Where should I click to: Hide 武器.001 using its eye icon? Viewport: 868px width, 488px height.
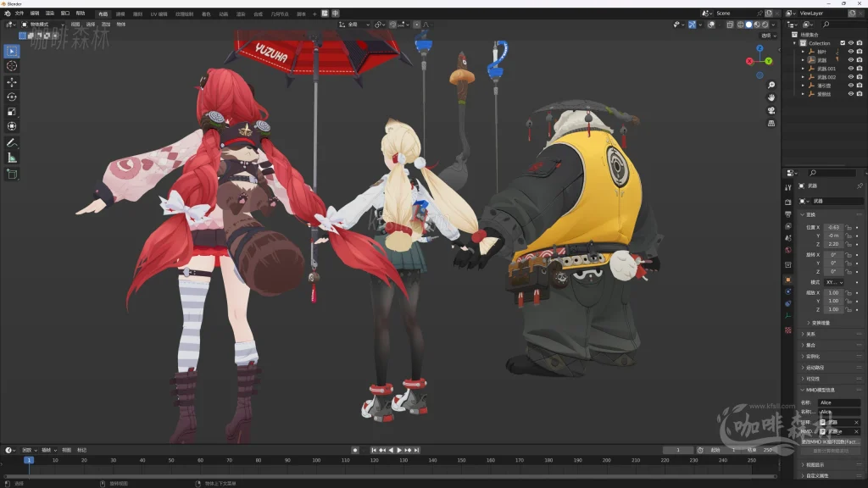pyautogui.click(x=851, y=69)
